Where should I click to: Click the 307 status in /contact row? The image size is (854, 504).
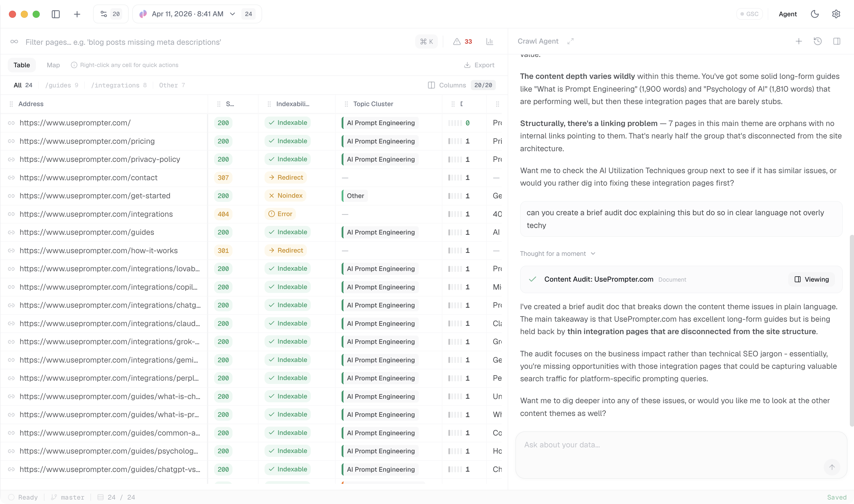pos(223,178)
